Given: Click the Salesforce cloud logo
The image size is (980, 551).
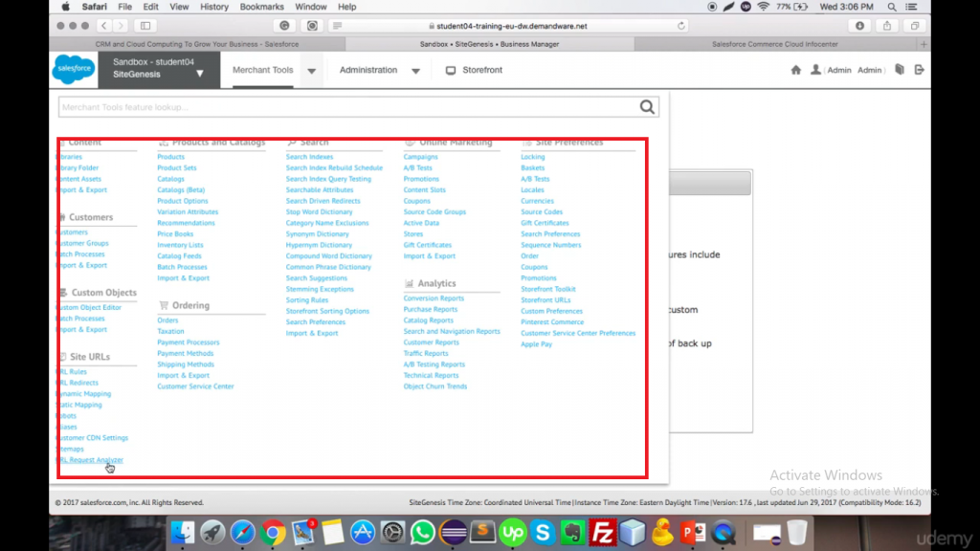Looking at the screenshot, I should 73,69.
